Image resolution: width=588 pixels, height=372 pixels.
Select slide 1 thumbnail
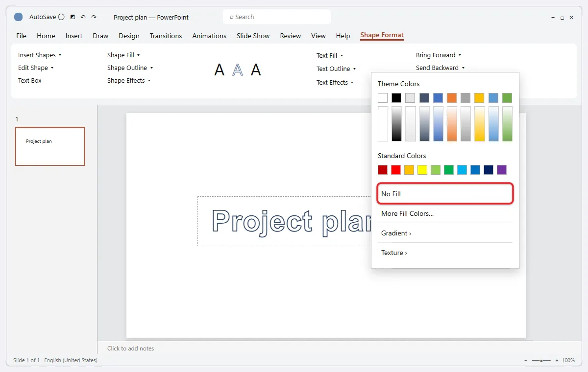click(50, 146)
